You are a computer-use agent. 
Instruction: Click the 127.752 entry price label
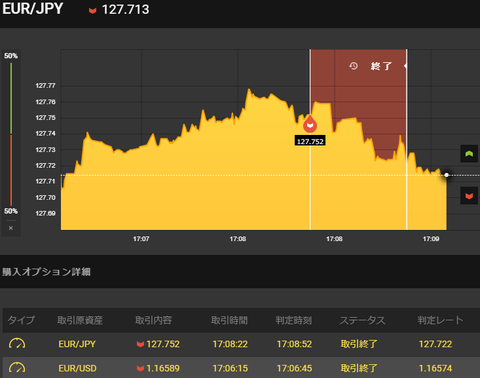pos(310,141)
